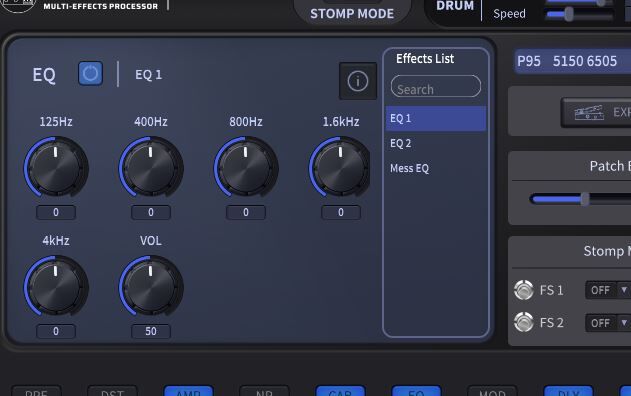Click the 1.6kHz knob

coord(340,167)
